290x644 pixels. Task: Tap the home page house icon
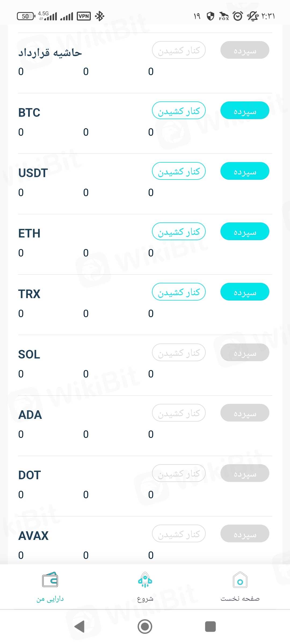click(x=240, y=580)
